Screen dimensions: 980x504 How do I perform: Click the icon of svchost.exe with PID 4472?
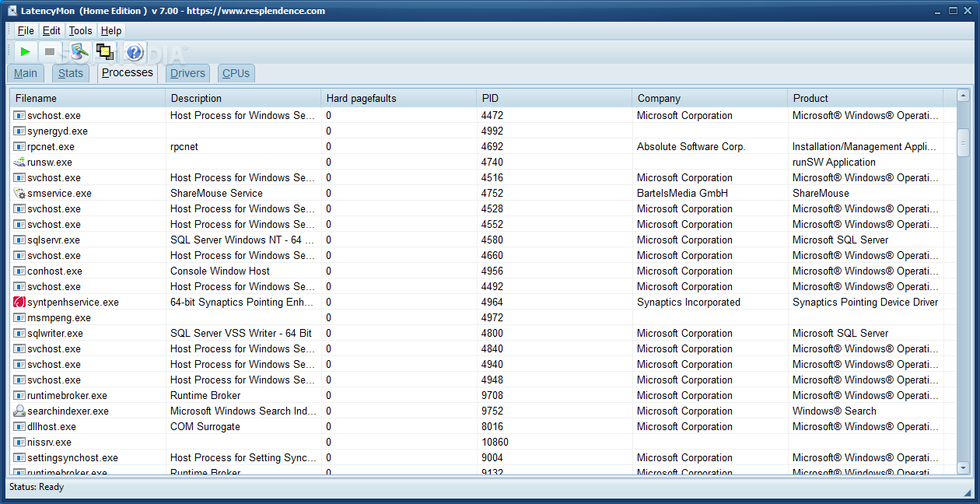19,115
